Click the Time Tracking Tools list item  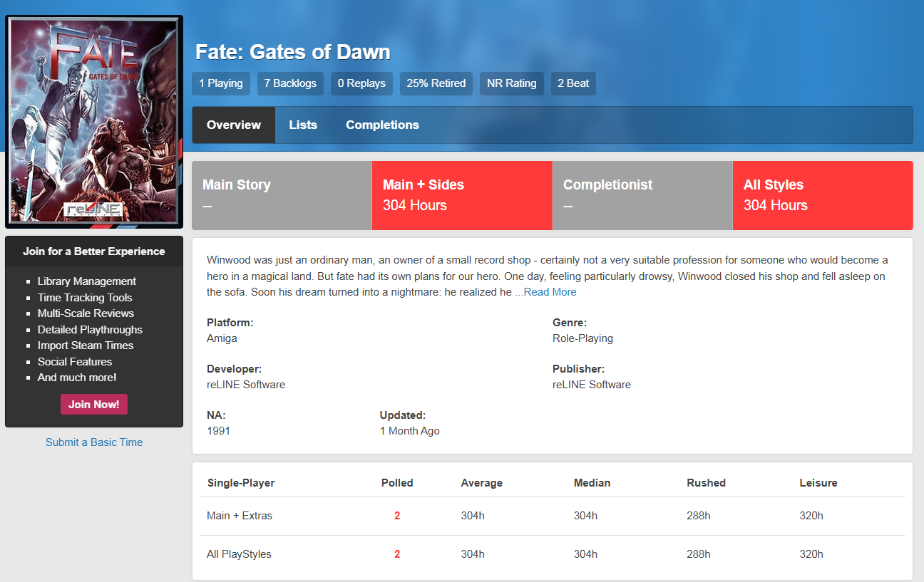point(85,298)
